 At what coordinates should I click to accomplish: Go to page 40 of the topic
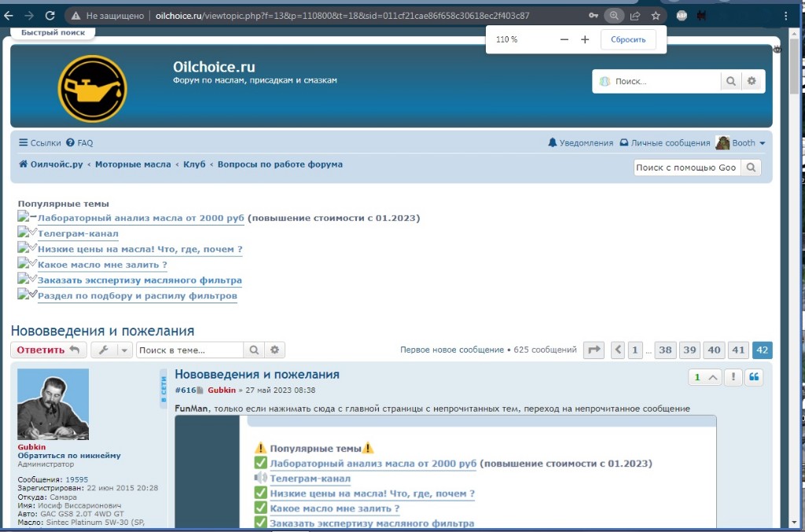point(714,350)
